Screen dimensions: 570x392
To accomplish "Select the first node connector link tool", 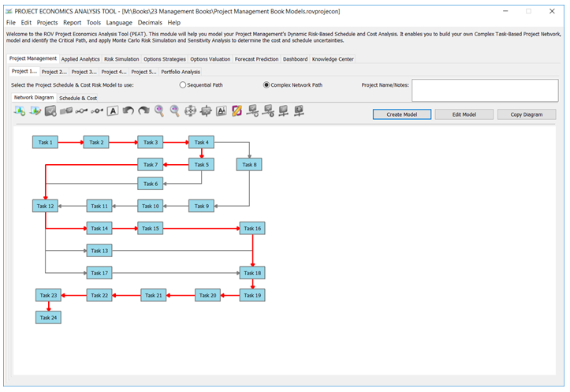I will (x=81, y=110).
